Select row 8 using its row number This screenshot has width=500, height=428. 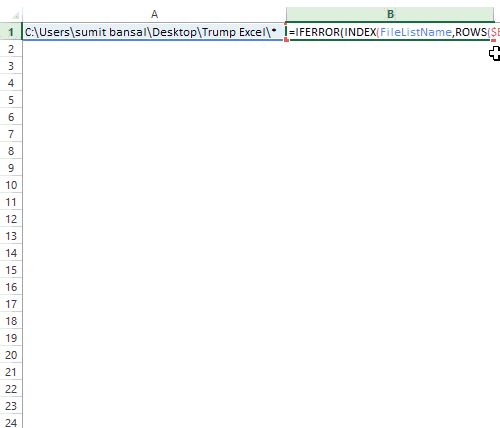(x=11, y=151)
